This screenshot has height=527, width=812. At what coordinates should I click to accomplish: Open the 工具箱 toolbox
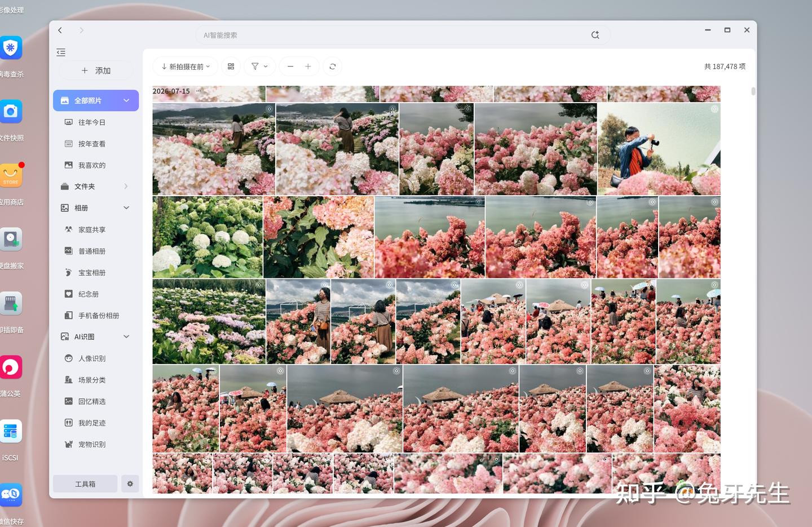85,484
